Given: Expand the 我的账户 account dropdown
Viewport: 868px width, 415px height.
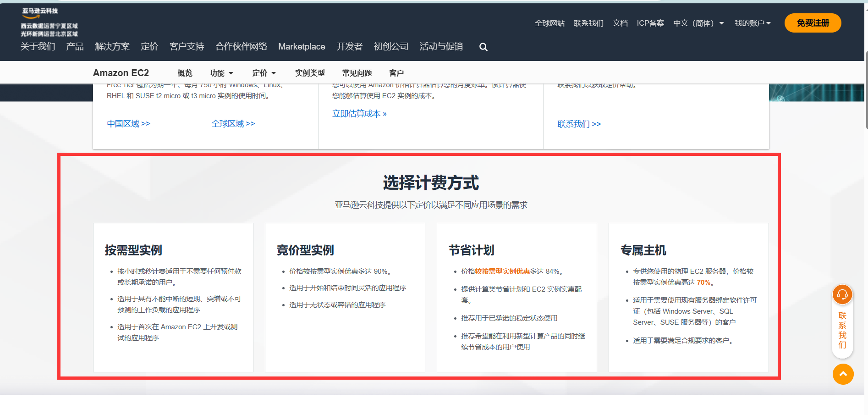Looking at the screenshot, I should tap(753, 23).
